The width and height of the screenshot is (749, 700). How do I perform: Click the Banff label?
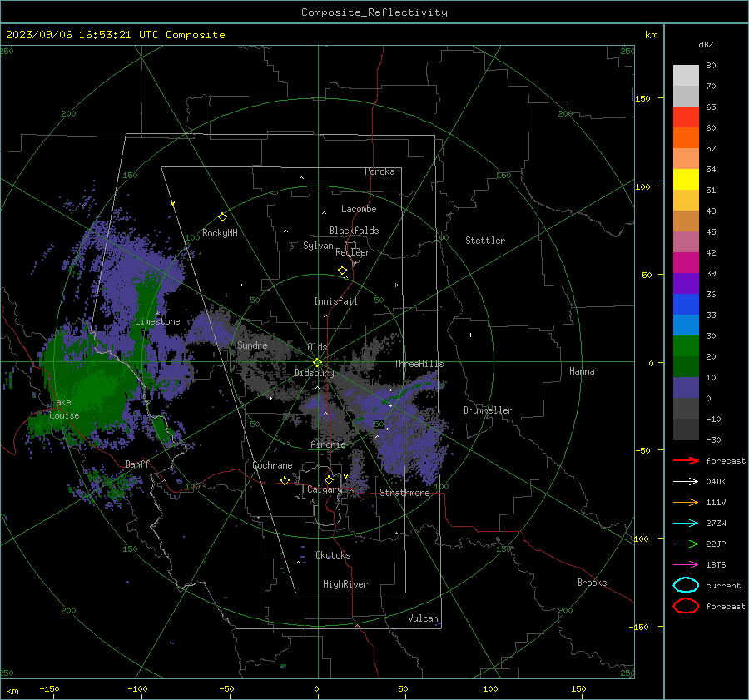tap(137, 464)
